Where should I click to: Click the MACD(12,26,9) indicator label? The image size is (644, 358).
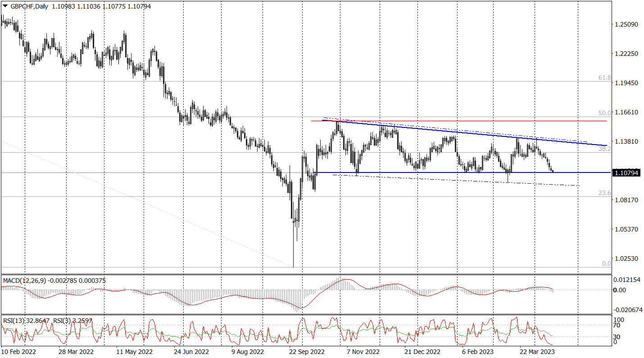pyautogui.click(x=25, y=281)
